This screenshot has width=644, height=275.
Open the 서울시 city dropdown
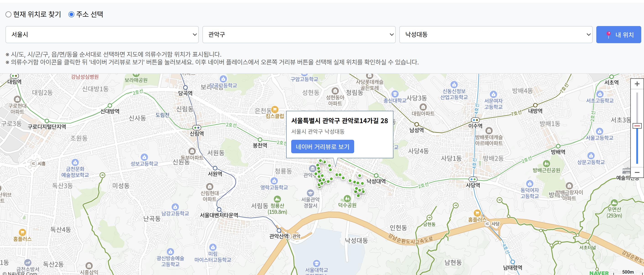tap(102, 34)
